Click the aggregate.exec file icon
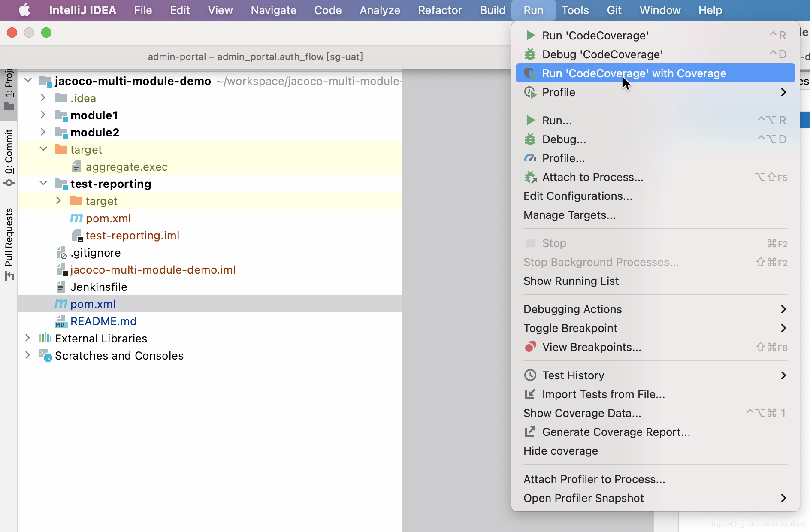The width and height of the screenshot is (810, 532). pos(76,166)
